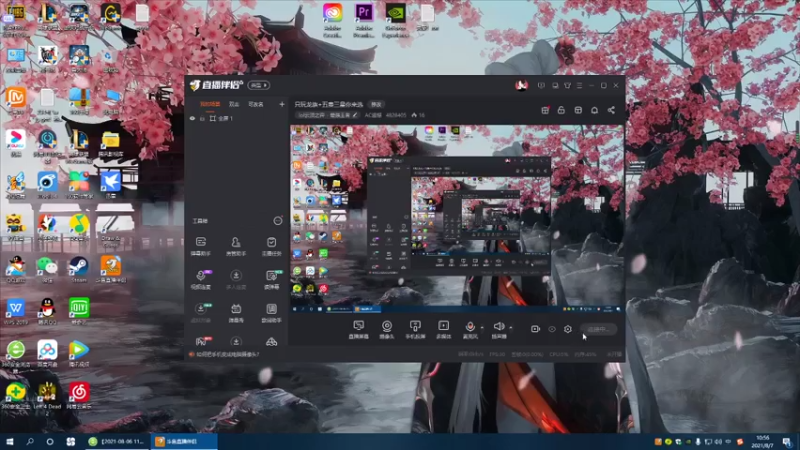
Task: Click the Steam desktop icon
Action: pyautogui.click(x=79, y=269)
